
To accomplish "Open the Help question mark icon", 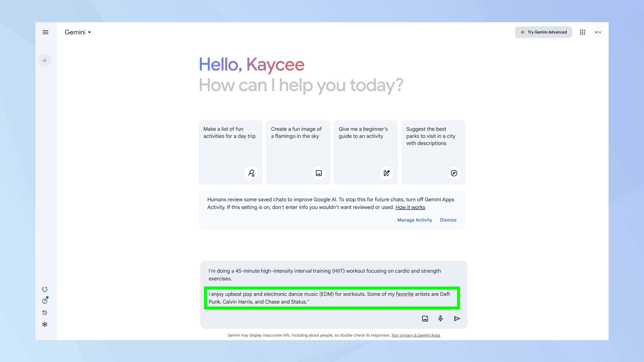I will 45,301.
